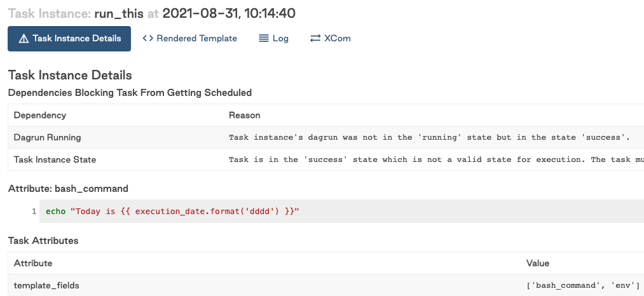644x296 pixels.
Task: Open the Task Instance Details tab
Action: [x=69, y=39]
